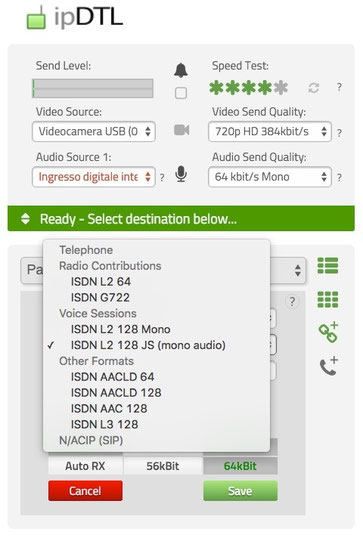This screenshot has height=541, width=363.
Task: Tick the checkbox under the bell
Action: tap(181, 93)
